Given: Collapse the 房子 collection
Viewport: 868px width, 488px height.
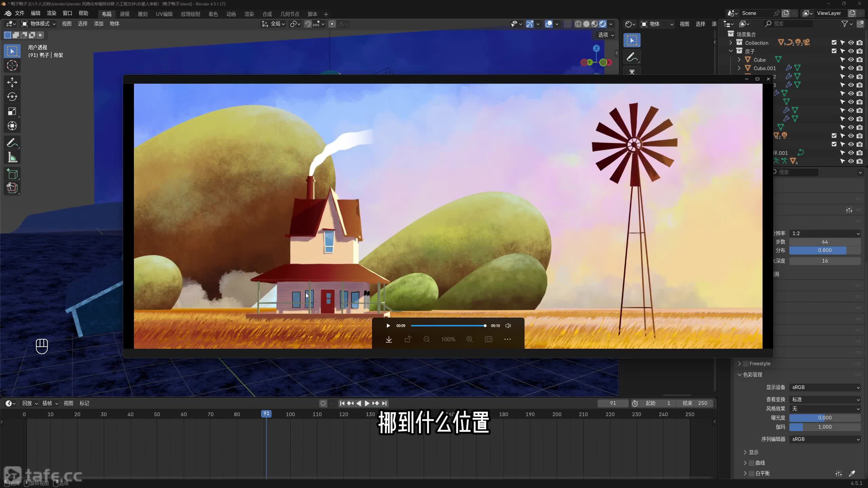Looking at the screenshot, I should coord(731,51).
